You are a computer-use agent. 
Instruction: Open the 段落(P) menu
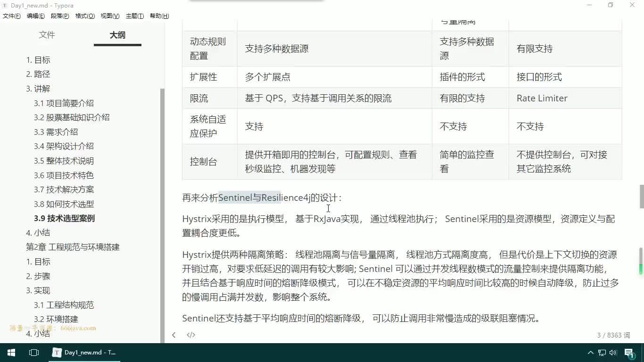point(60,16)
